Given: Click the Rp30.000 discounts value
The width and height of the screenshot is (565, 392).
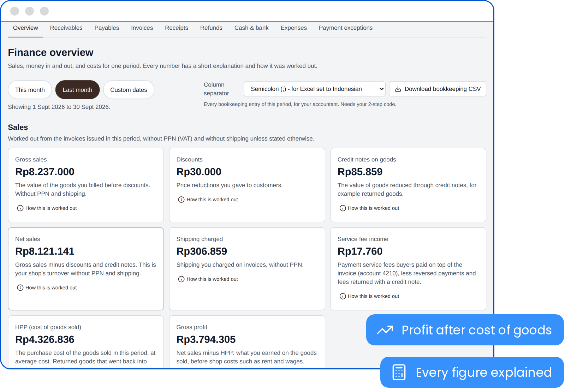Looking at the screenshot, I should [x=199, y=172].
